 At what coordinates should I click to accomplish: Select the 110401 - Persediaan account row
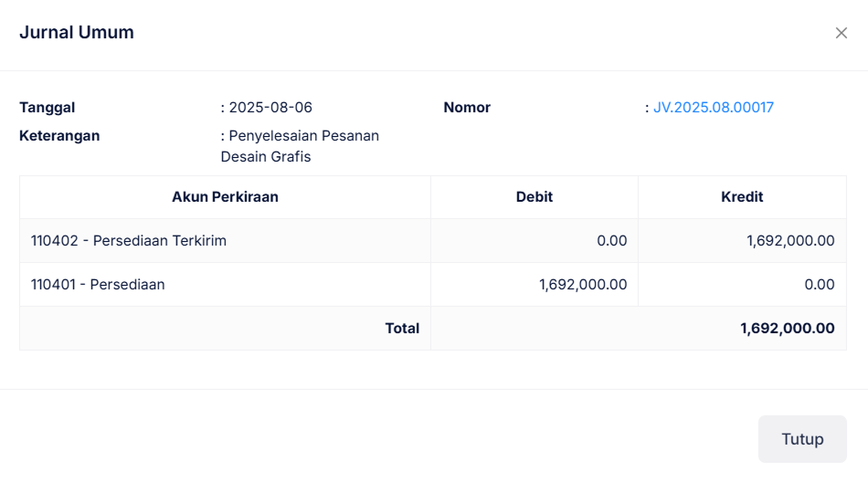click(98, 285)
